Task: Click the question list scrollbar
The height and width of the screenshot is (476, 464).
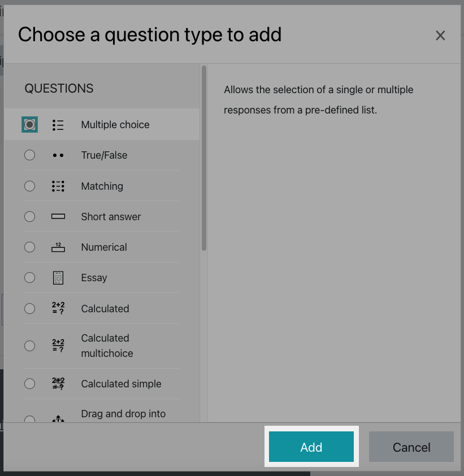Action: click(204, 158)
